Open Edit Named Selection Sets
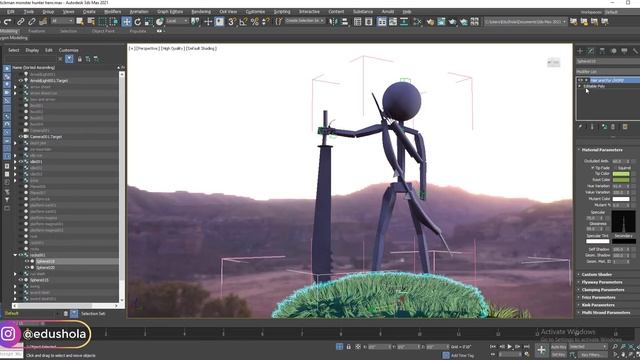The image size is (640, 360). (278, 22)
